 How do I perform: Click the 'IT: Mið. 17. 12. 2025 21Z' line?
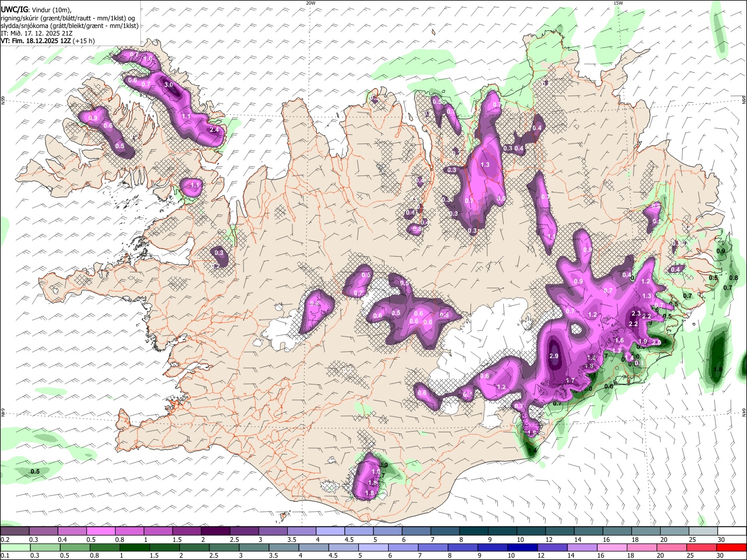point(37,33)
